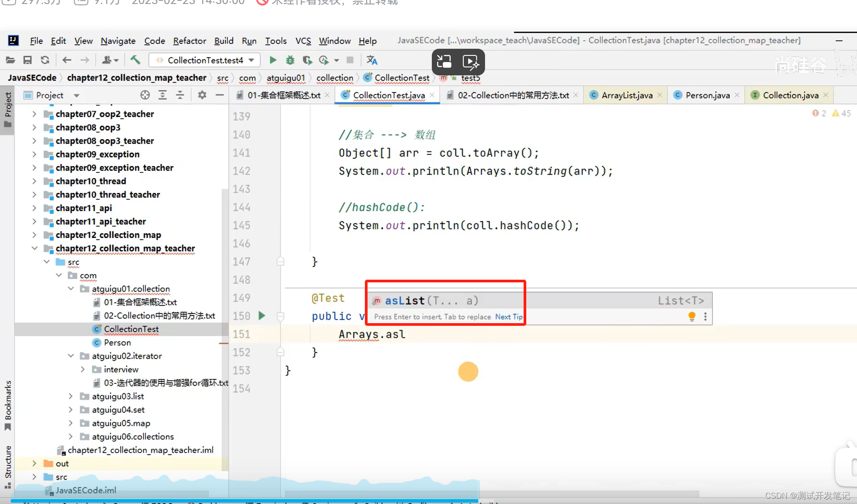Screen dimensions: 857x504
Task: Select Person class in project tree
Action: click(x=117, y=343)
